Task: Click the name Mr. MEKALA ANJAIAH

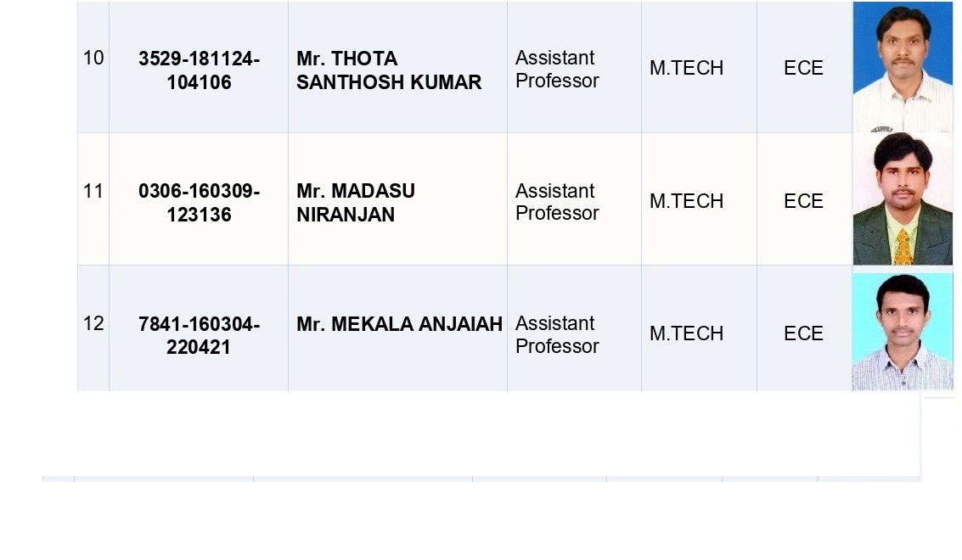Action: point(399,324)
